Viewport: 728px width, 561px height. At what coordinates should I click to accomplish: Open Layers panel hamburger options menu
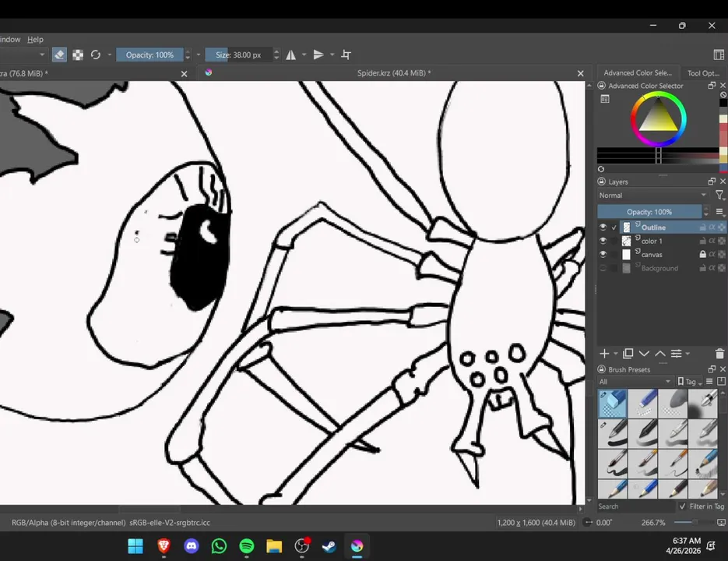pos(719,212)
